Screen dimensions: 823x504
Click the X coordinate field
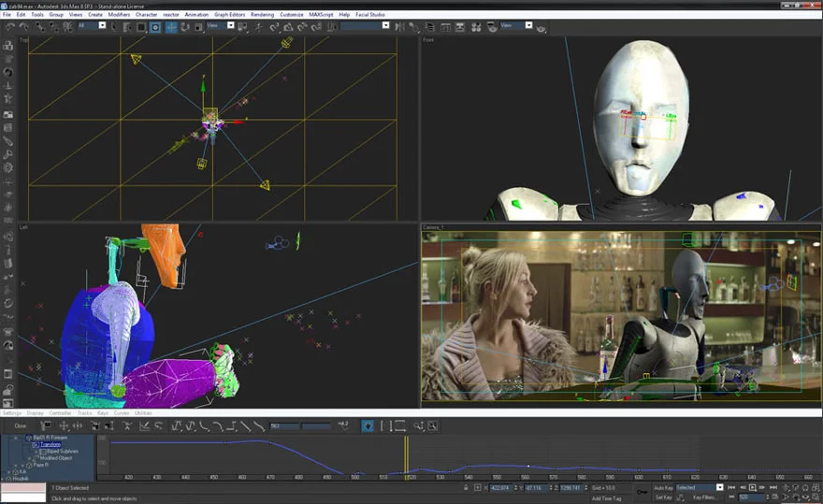tap(500, 488)
